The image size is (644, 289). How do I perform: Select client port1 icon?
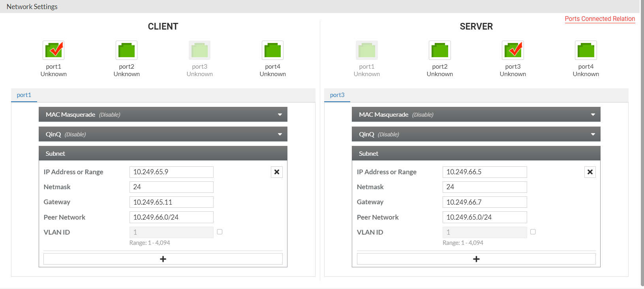click(53, 50)
